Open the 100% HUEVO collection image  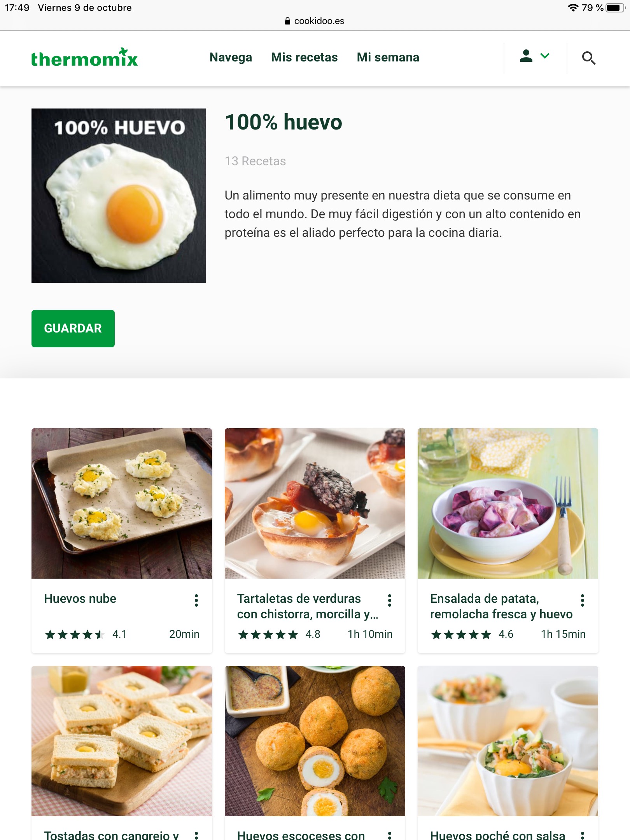pos(119,196)
